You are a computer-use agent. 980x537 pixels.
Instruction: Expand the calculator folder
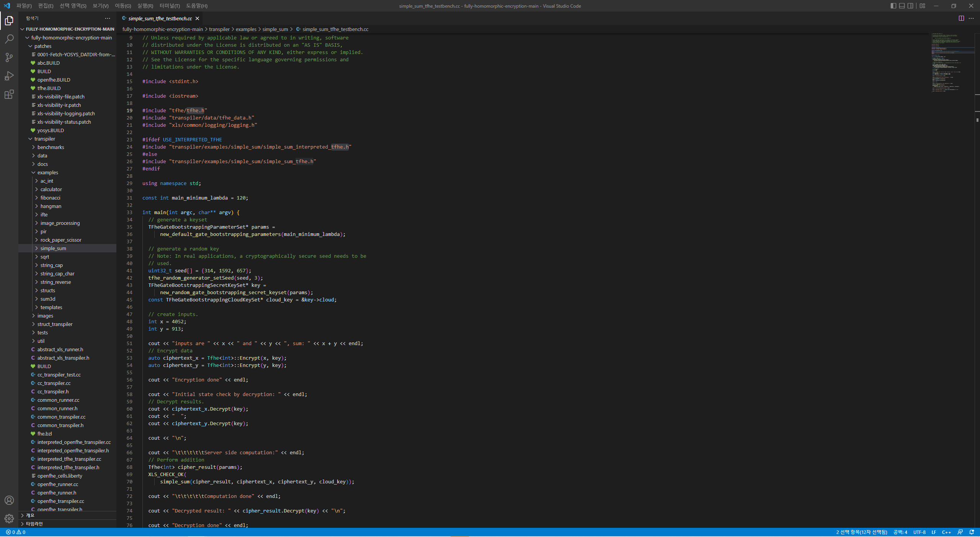51,189
